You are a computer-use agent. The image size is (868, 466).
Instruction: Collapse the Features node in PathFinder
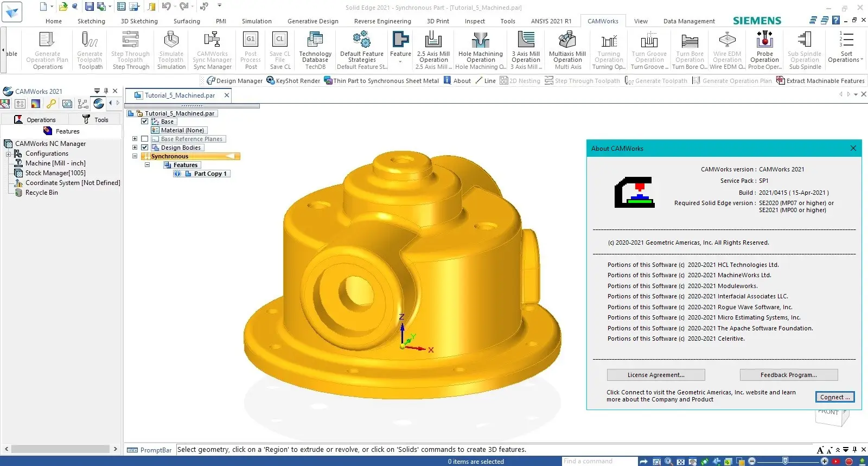point(147,165)
